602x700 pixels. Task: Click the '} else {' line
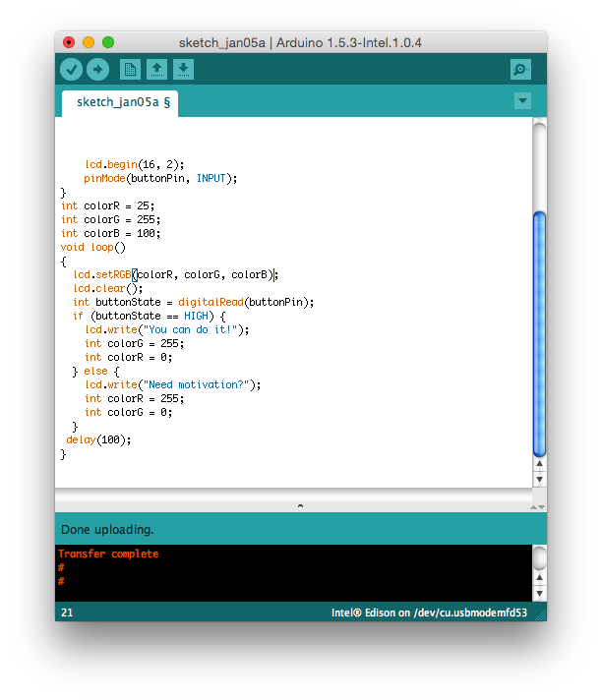point(95,371)
